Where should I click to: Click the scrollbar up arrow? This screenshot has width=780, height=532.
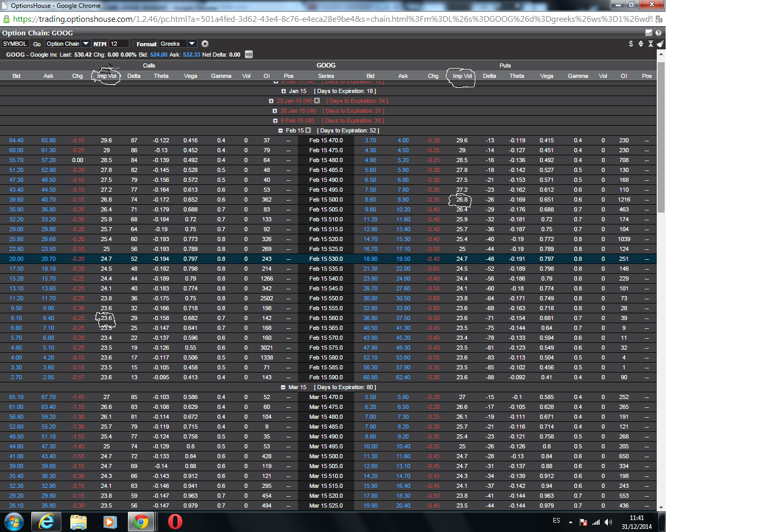(x=661, y=54)
